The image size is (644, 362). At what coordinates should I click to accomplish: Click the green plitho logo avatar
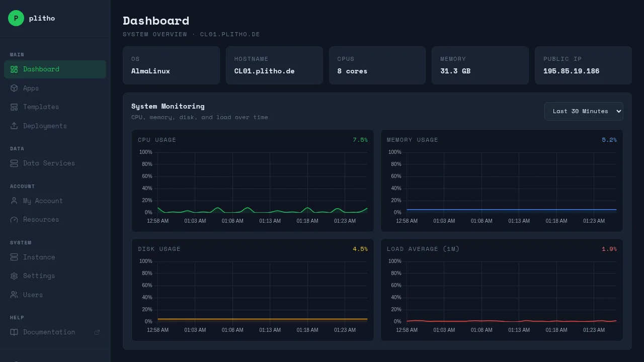tap(16, 18)
